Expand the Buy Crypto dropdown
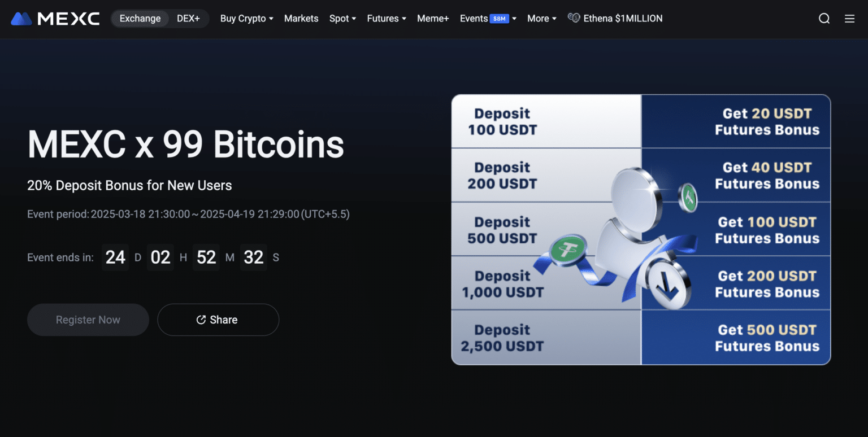Image resolution: width=868 pixels, height=437 pixels. click(x=247, y=19)
